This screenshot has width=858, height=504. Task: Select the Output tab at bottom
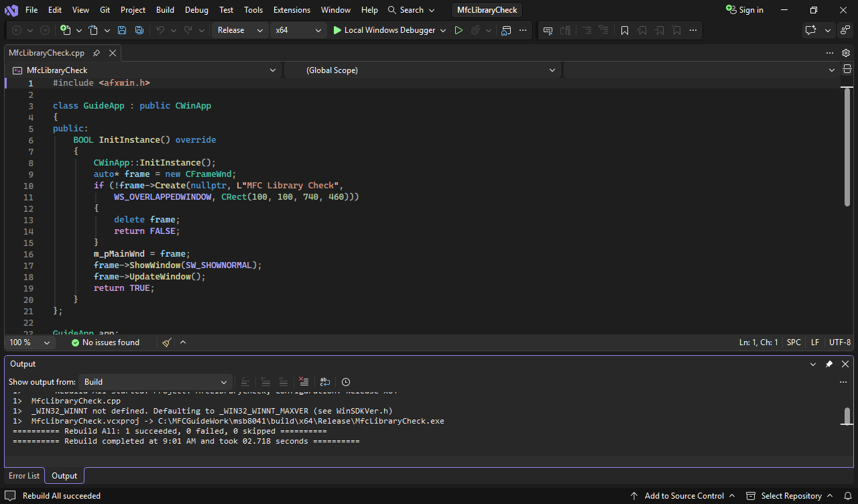(64, 476)
